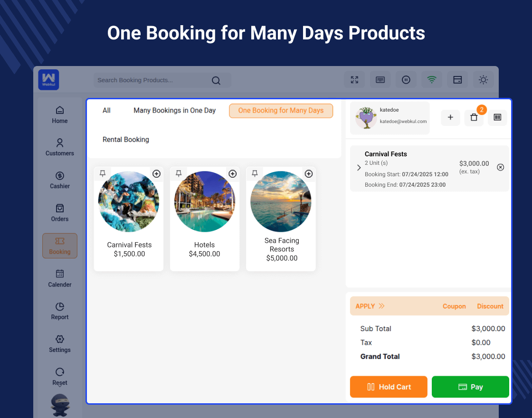Click the fullscreen expand icon
Image resolution: width=532 pixels, height=418 pixels.
(x=354, y=80)
